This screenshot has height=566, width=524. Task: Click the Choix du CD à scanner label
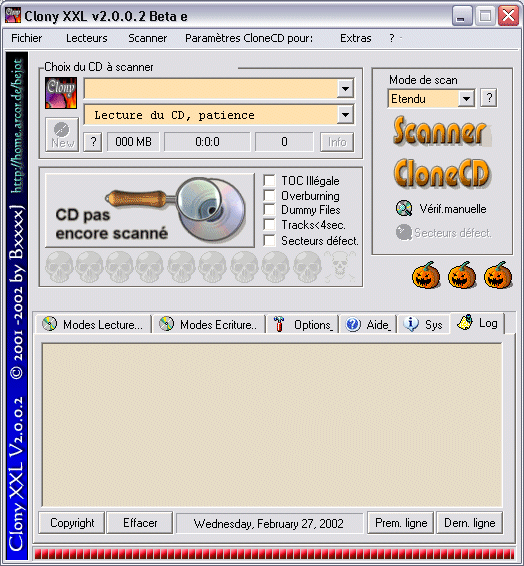[x=99, y=67]
